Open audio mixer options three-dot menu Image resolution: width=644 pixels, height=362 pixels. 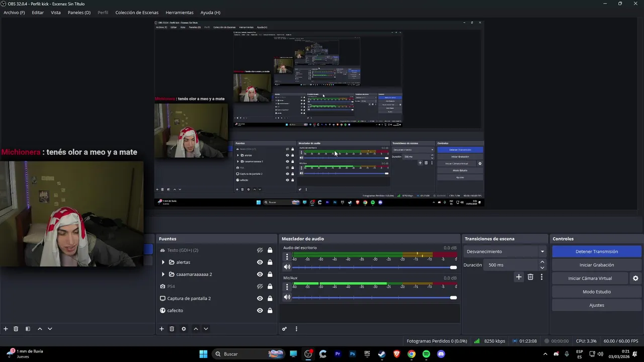pos(296,329)
